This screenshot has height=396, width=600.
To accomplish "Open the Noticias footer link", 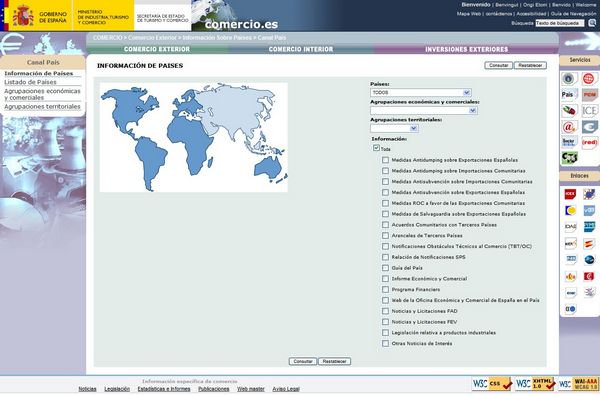I will (x=87, y=389).
